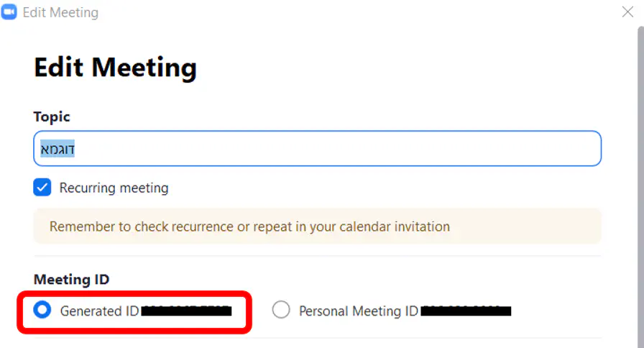Click the 'Personal Meeting ID' label text
644x348 pixels.
point(358,311)
